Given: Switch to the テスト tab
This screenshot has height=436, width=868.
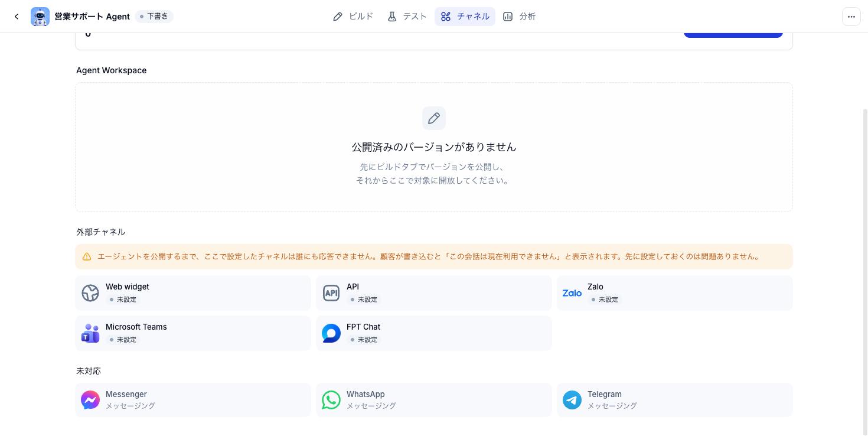Looking at the screenshot, I should [406, 17].
